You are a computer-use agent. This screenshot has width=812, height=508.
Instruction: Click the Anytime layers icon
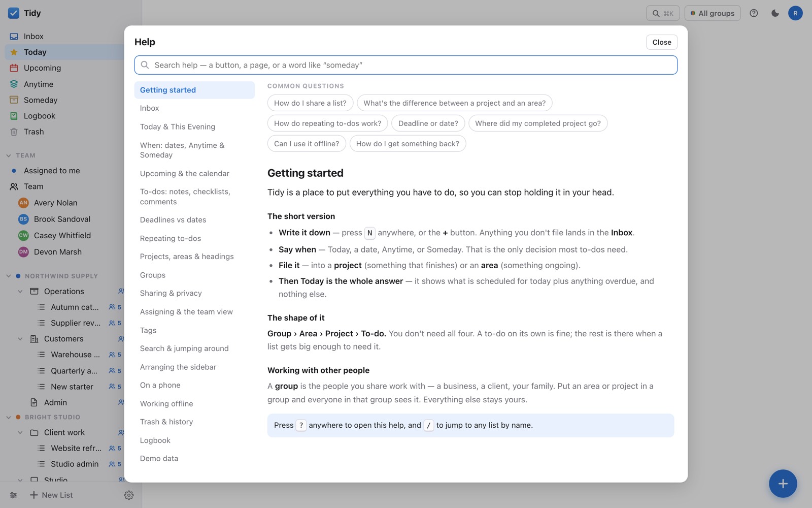point(14,84)
